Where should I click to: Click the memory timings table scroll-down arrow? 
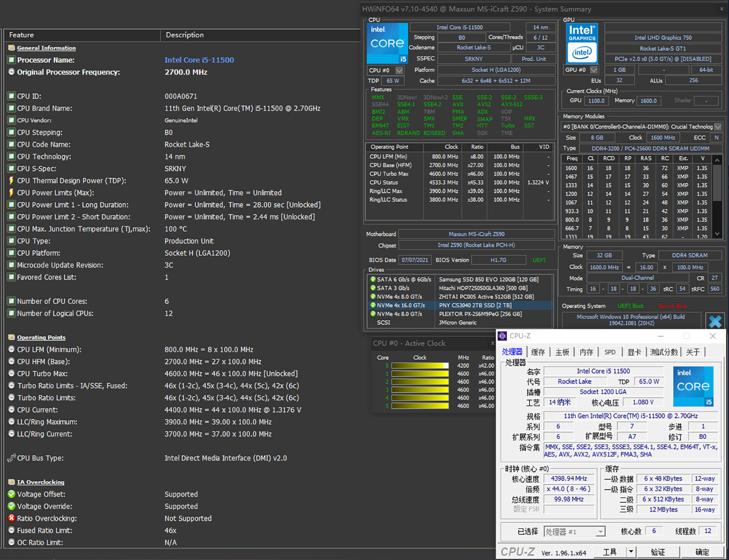coord(717,234)
